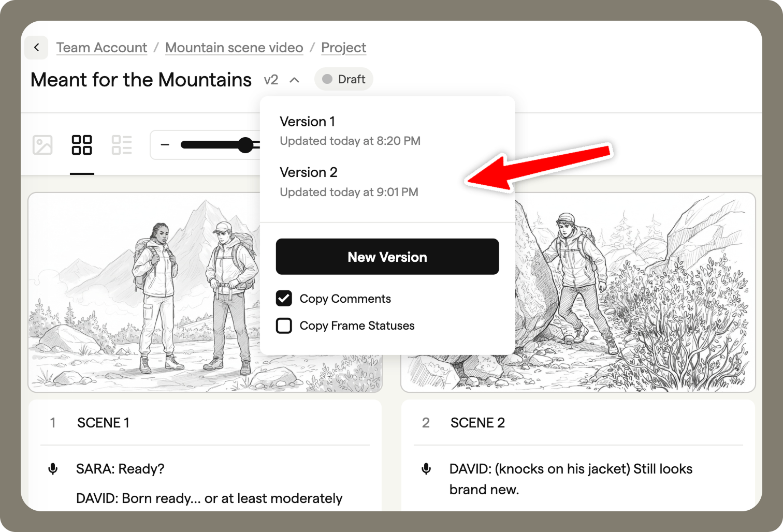
Task: Switch to single image view icon
Action: point(42,145)
